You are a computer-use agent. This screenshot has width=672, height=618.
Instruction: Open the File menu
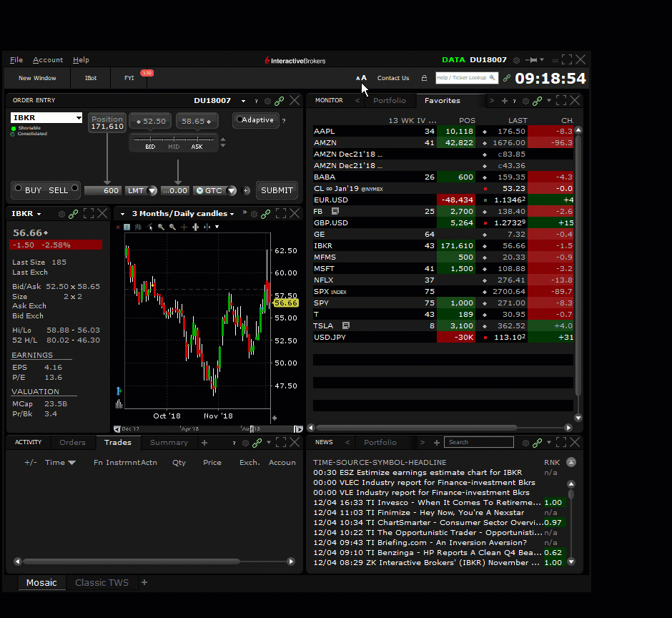16,60
